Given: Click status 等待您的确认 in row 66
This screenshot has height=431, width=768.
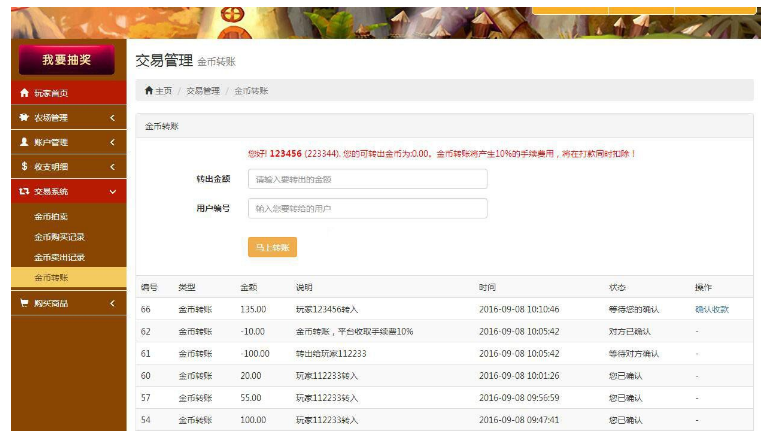Looking at the screenshot, I should 634,309.
